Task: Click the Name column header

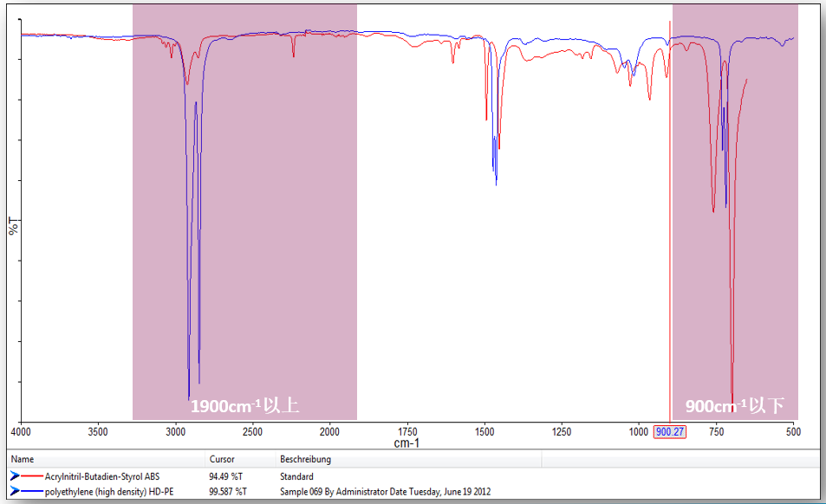Action: point(23,459)
